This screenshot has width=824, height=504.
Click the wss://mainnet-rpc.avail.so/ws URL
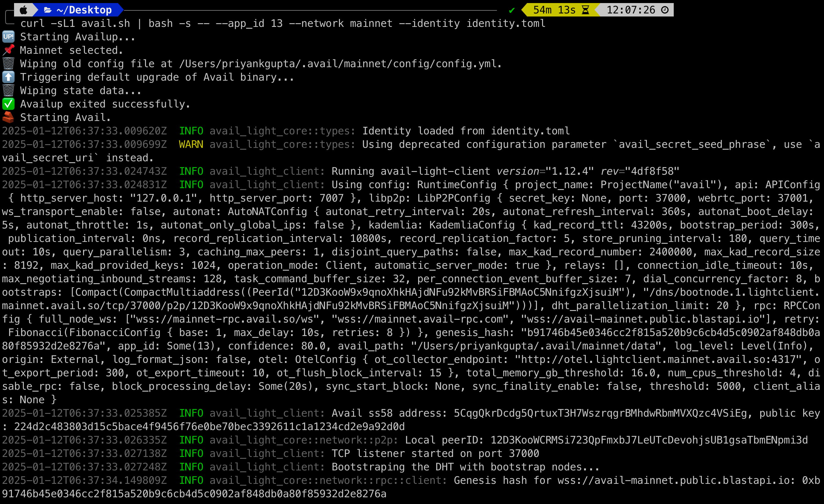(224, 319)
